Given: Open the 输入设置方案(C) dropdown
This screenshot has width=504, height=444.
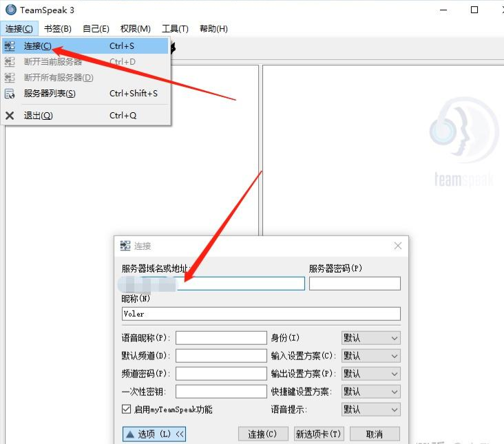Looking at the screenshot, I should point(371,356).
